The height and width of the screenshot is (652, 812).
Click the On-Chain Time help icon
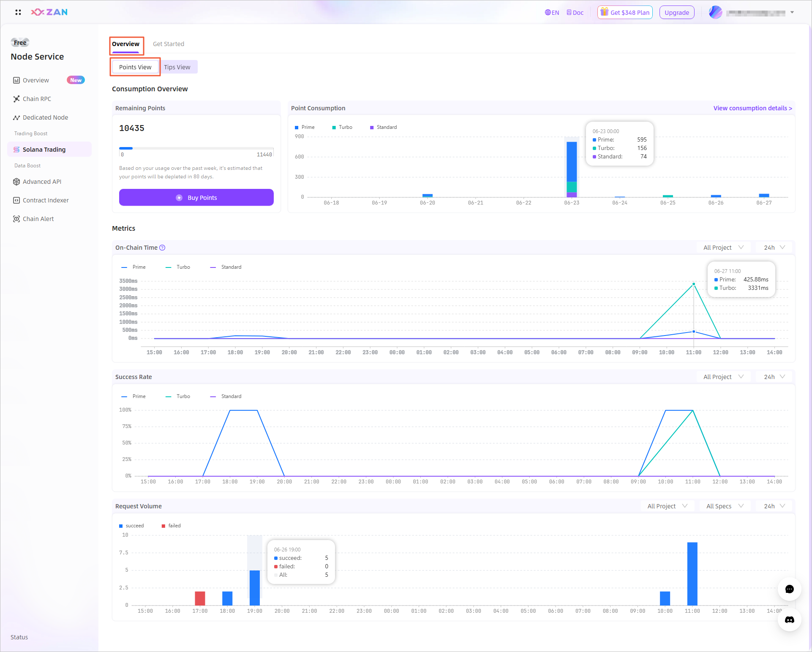tap(162, 248)
